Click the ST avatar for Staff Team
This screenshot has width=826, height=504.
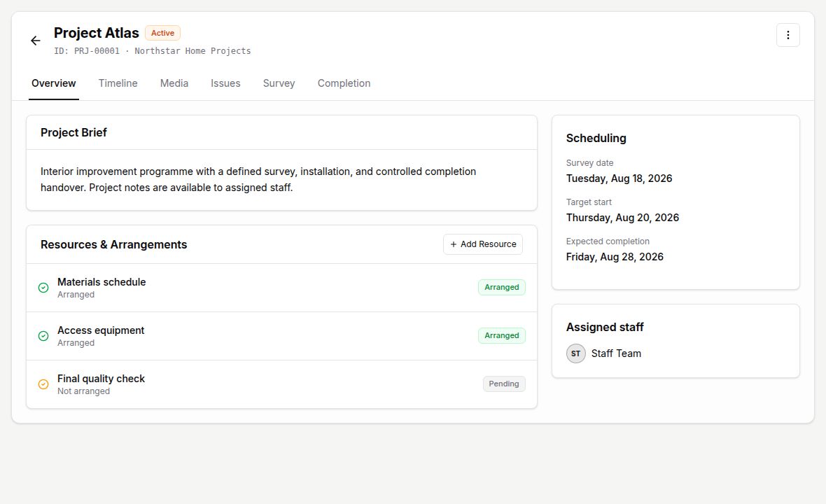(576, 353)
